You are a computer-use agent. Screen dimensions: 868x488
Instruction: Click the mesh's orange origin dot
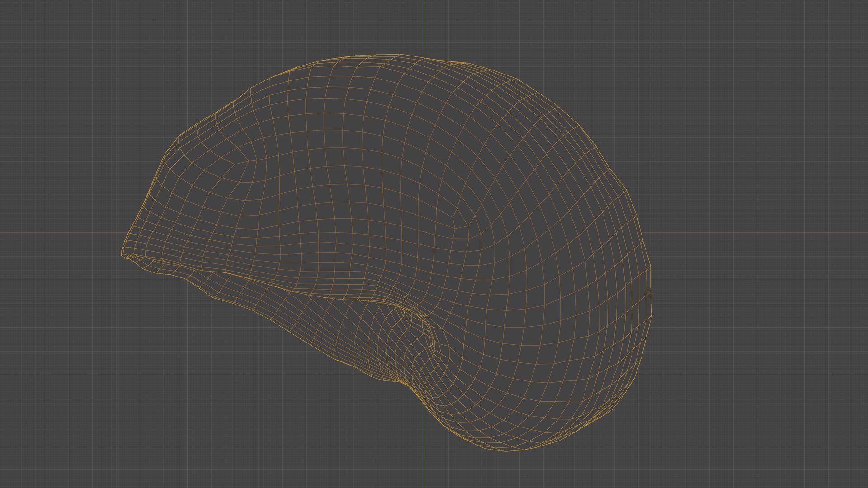(425, 233)
